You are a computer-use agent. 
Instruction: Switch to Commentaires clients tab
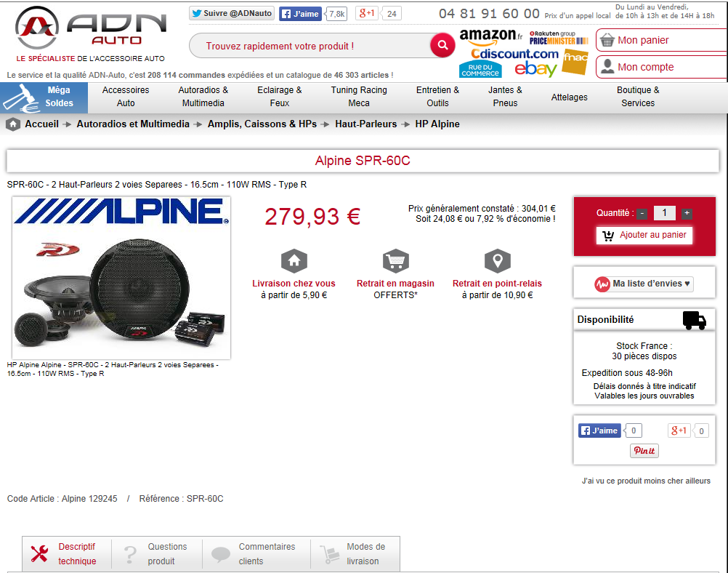click(256, 554)
